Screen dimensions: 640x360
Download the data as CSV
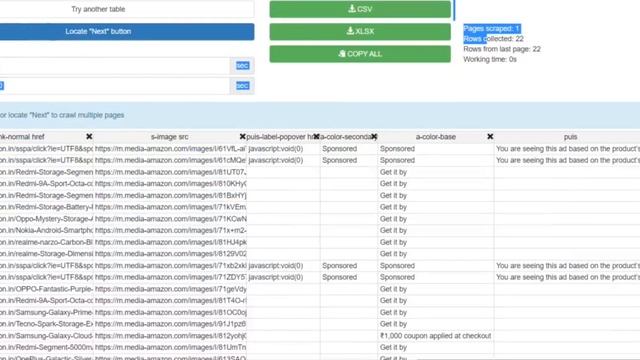(x=360, y=9)
